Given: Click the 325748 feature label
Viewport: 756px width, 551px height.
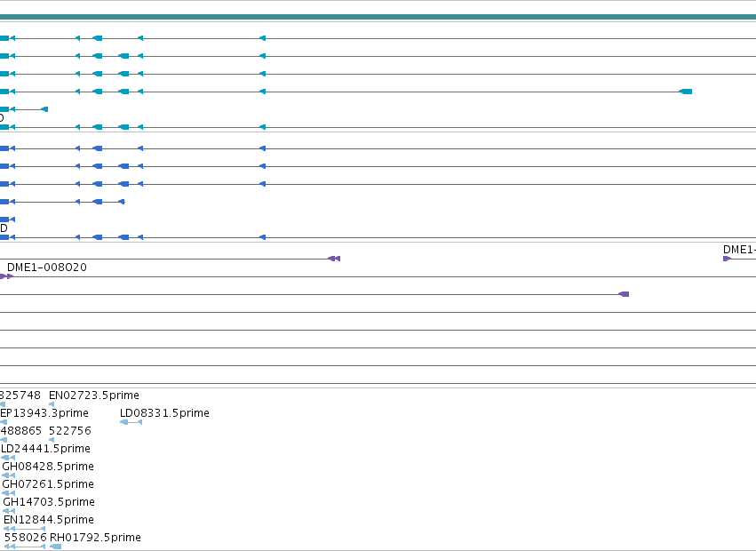Looking at the screenshot, I should click(20, 395).
